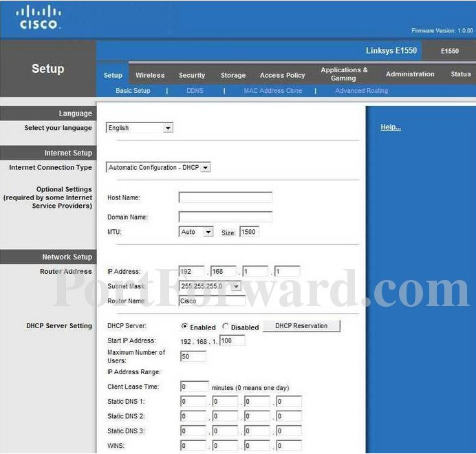
Task: Open the Access Policy tab
Action: pyautogui.click(x=282, y=75)
